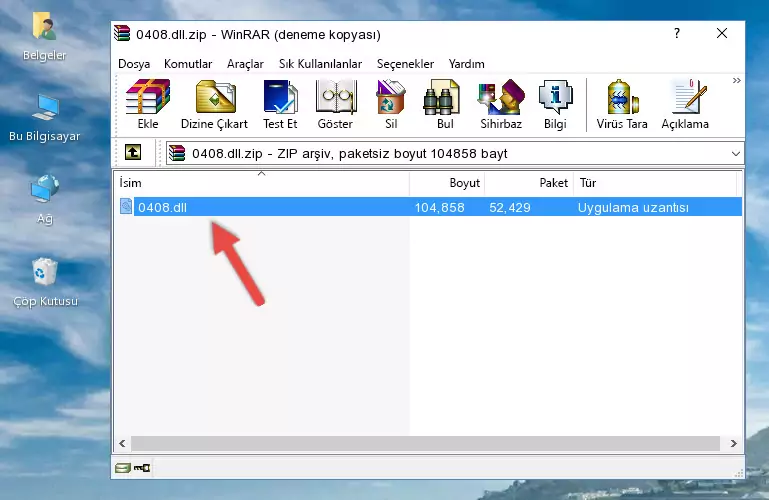Screen dimensions: 769x500
Task: Go up one folder level
Action: [133, 152]
